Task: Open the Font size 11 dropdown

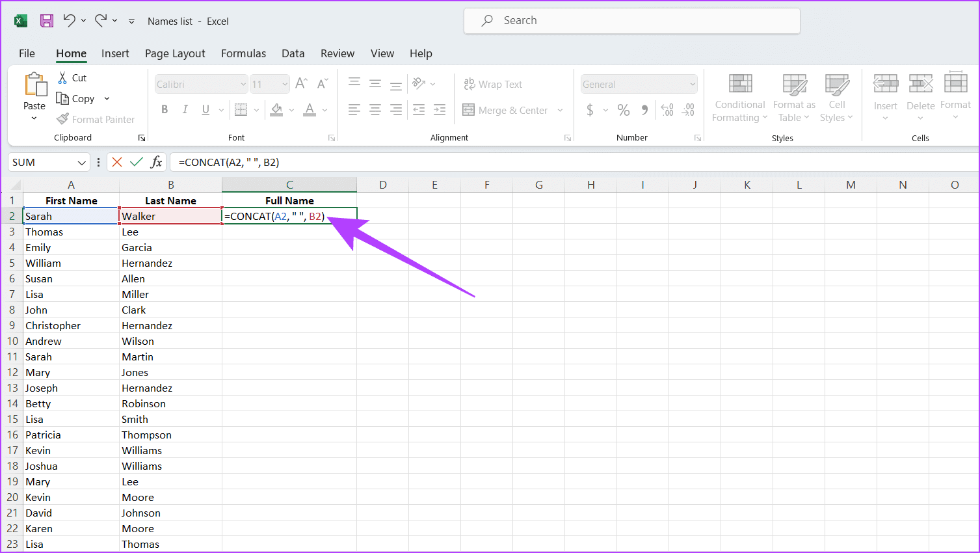Action: [285, 84]
